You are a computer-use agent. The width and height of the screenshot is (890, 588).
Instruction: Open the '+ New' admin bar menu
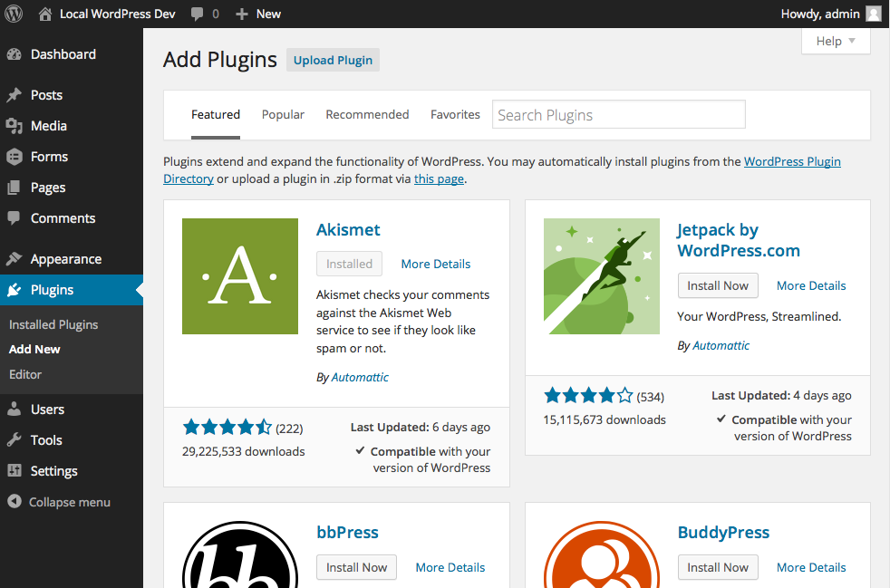coord(257,14)
